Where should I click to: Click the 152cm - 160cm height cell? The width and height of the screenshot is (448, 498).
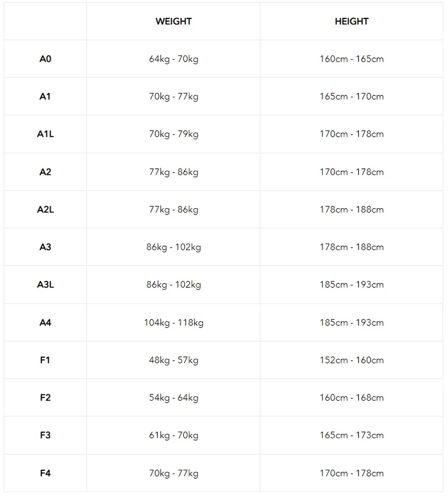(352, 360)
